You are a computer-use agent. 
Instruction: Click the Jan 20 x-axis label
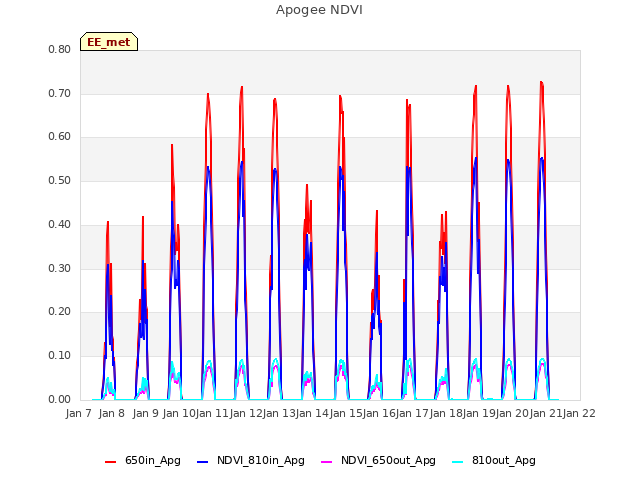coord(513,413)
